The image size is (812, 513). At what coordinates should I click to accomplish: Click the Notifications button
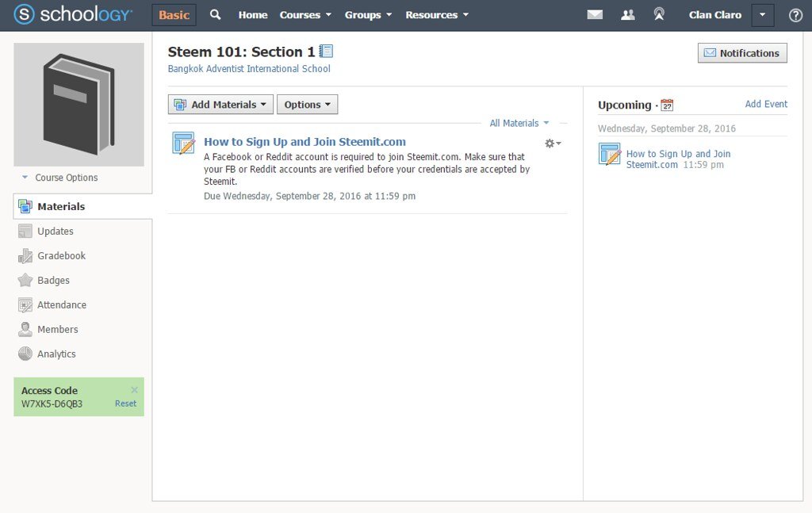[x=742, y=53]
